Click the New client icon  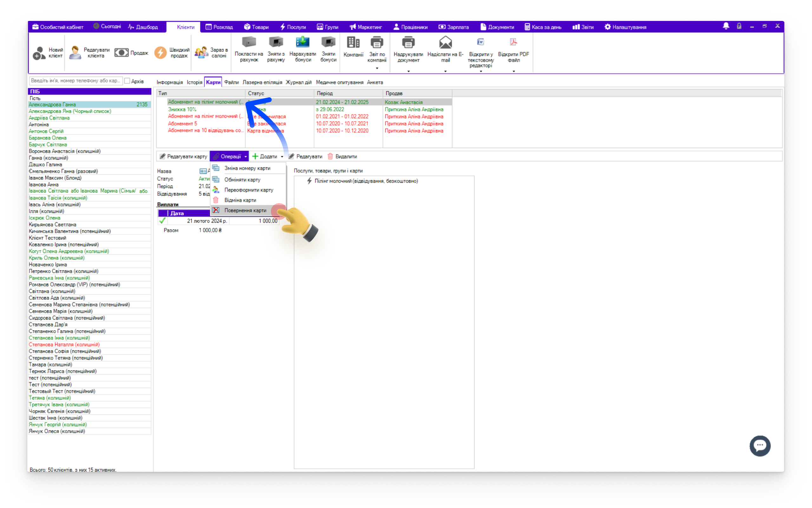point(39,53)
